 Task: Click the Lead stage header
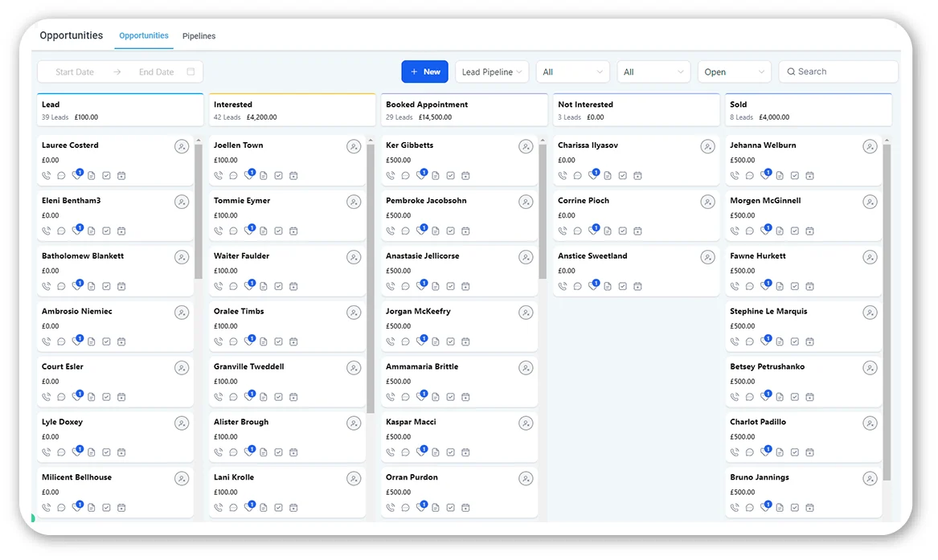[x=121, y=110]
